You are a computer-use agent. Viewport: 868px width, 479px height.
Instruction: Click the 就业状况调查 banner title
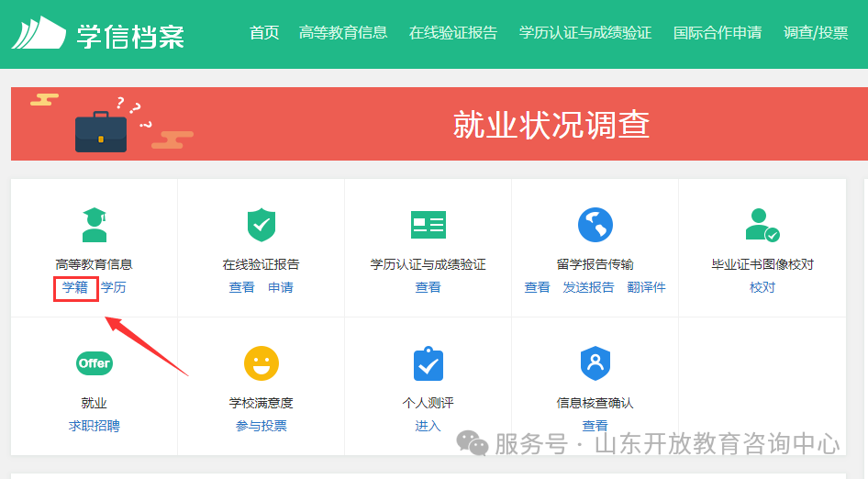pyautogui.click(x=551, y=124)
